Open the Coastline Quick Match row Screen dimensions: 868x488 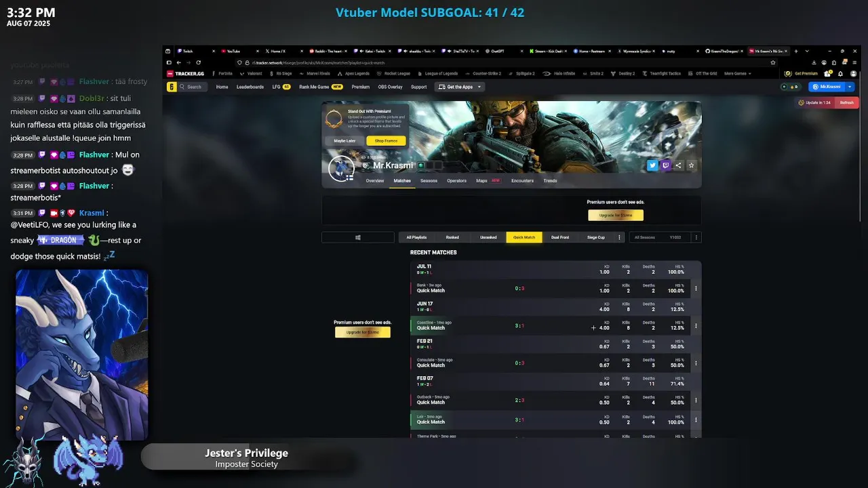click(x=550, y=325)
